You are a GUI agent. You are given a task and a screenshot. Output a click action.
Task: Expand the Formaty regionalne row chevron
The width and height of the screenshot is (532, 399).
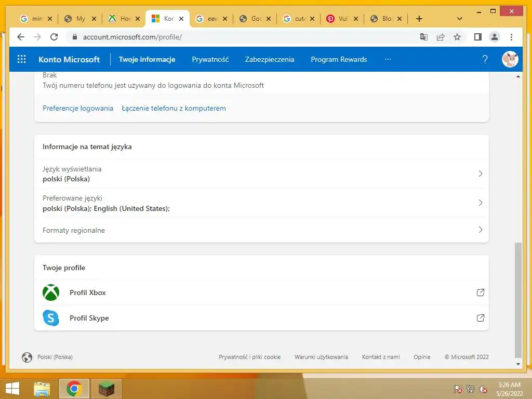tap(480, 230)
